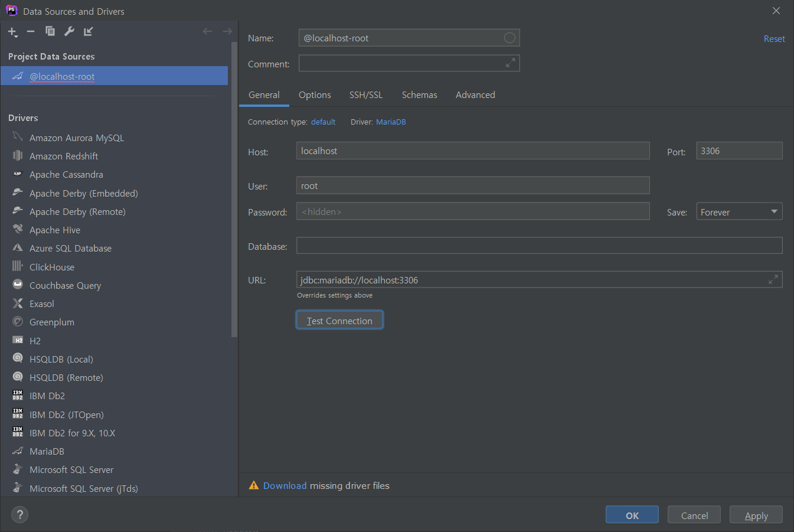Click the Reset link
Viewport: 794px width, 532px height.
[774, 38]
